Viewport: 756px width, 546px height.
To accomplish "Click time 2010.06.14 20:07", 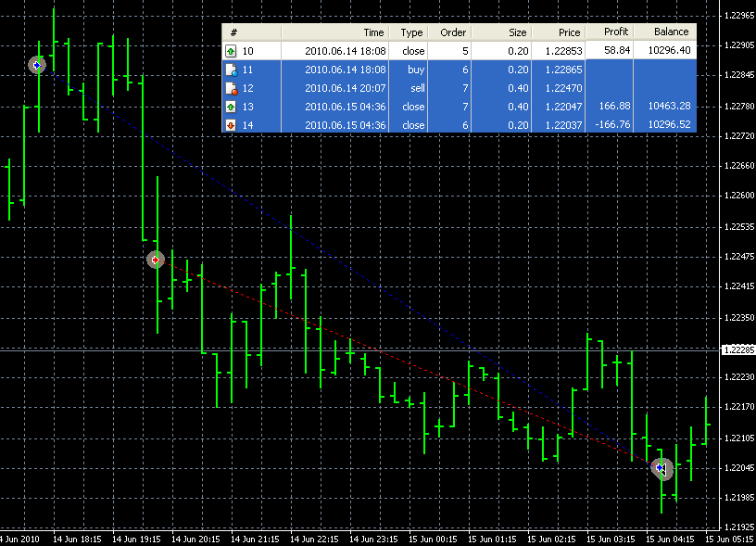I will pos(346,88).
